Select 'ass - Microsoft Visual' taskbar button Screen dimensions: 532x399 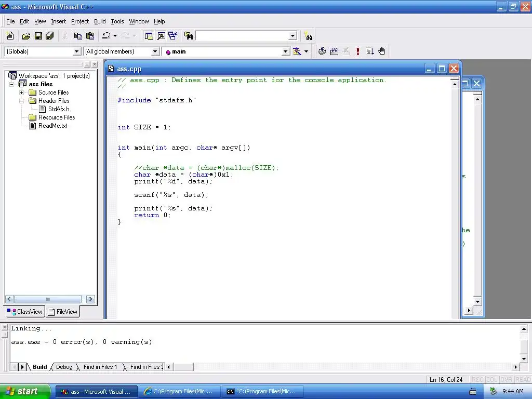pyautogui.click(x=97, y=392)
